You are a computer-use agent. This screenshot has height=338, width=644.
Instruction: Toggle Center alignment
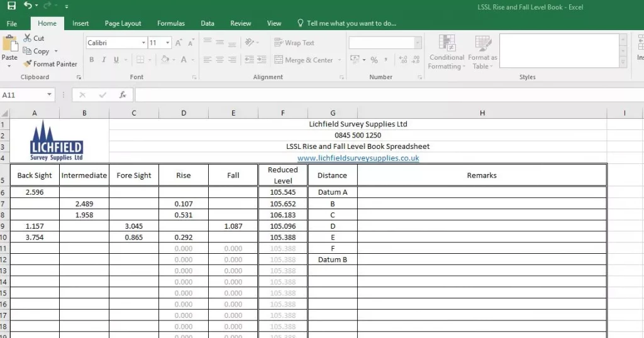219,60
